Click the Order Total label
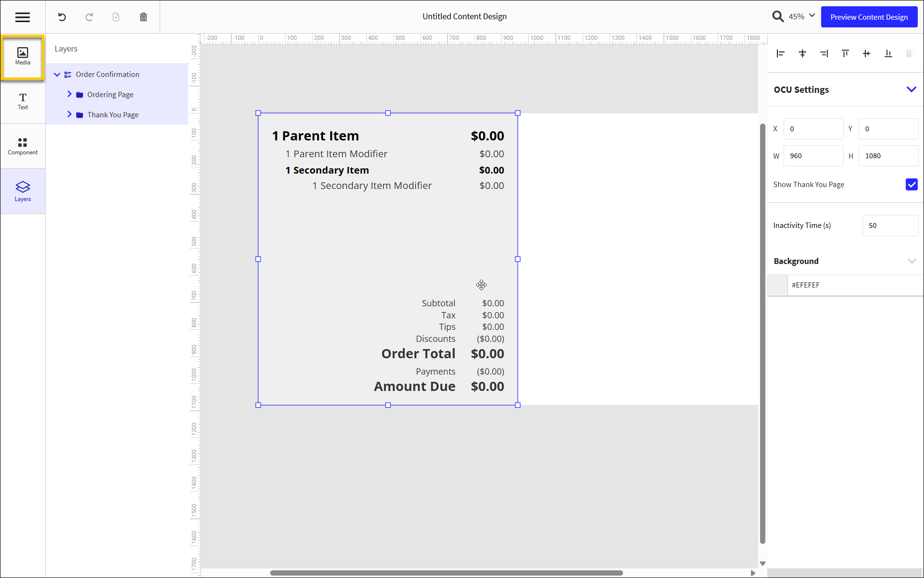Image resolution: width=924 pixels, height=578 pixels. [418, 354]
